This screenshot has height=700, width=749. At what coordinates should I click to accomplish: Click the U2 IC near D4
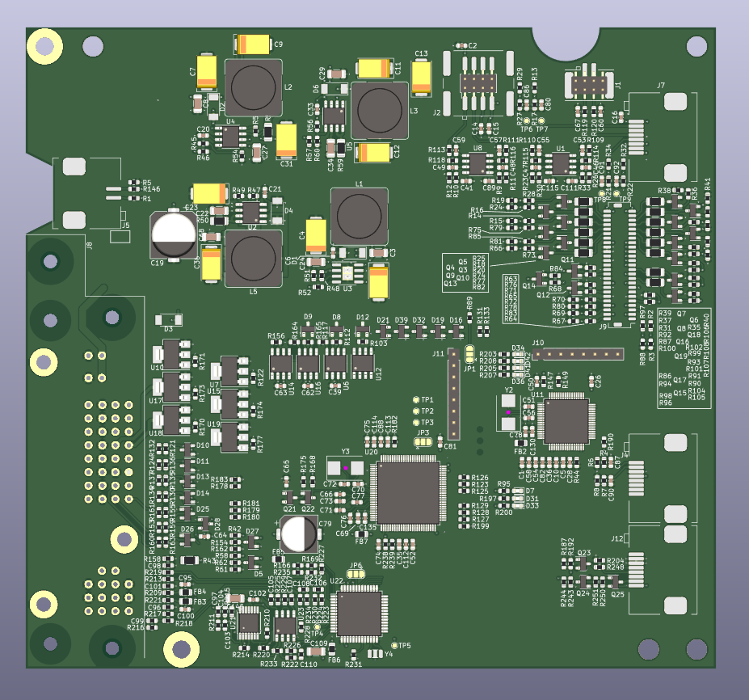coord(251,212)
